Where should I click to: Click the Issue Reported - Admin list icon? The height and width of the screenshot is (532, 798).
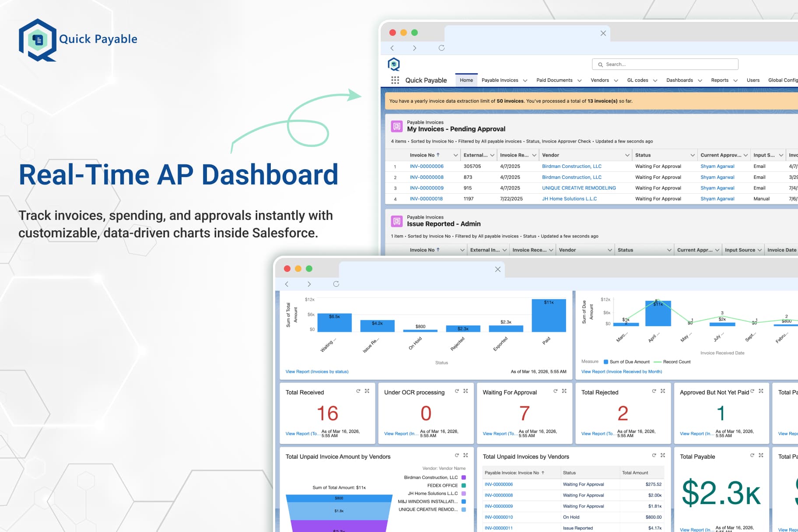[397, 221]
